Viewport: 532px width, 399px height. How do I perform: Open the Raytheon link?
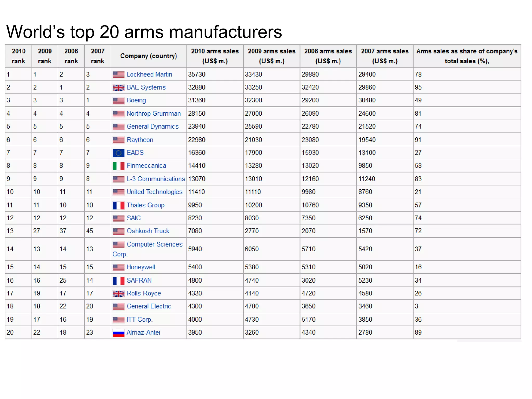point(140,140)
